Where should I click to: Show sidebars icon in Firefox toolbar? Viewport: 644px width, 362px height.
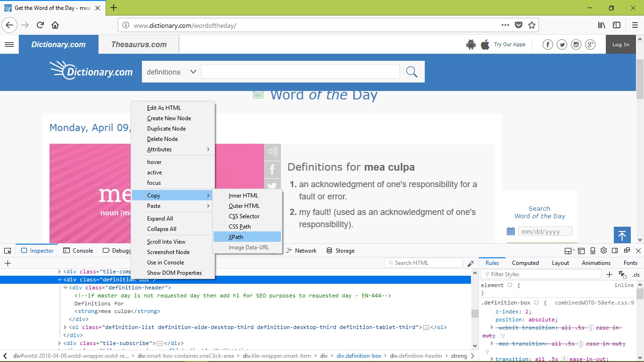(617, 25)
